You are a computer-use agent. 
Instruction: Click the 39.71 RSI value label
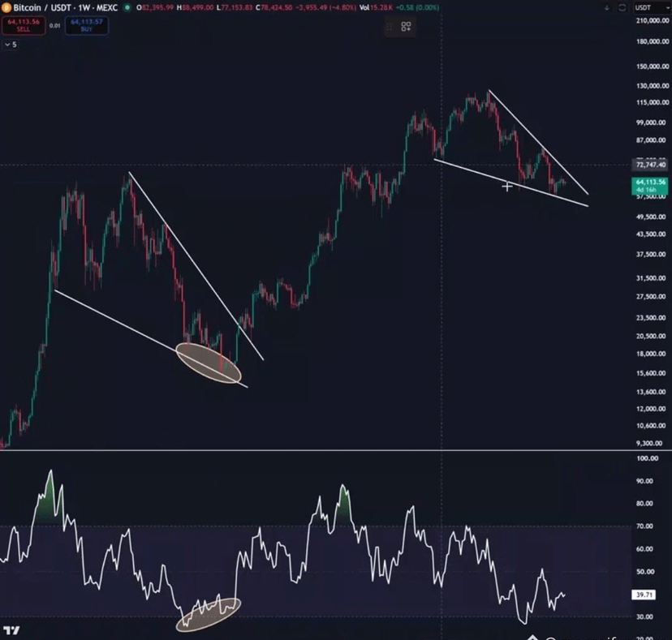point(644,595)
